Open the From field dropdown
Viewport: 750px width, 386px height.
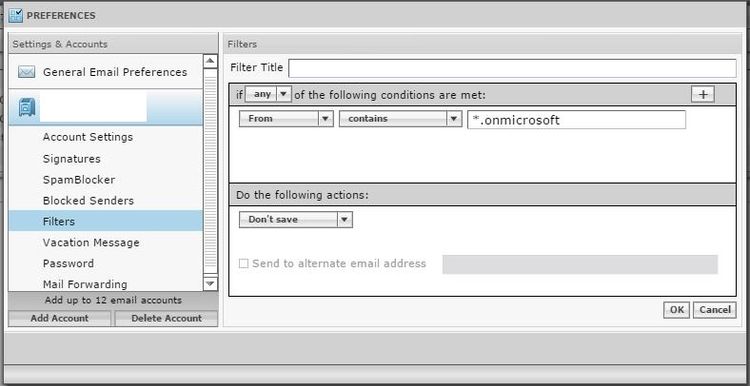point(286,119)
